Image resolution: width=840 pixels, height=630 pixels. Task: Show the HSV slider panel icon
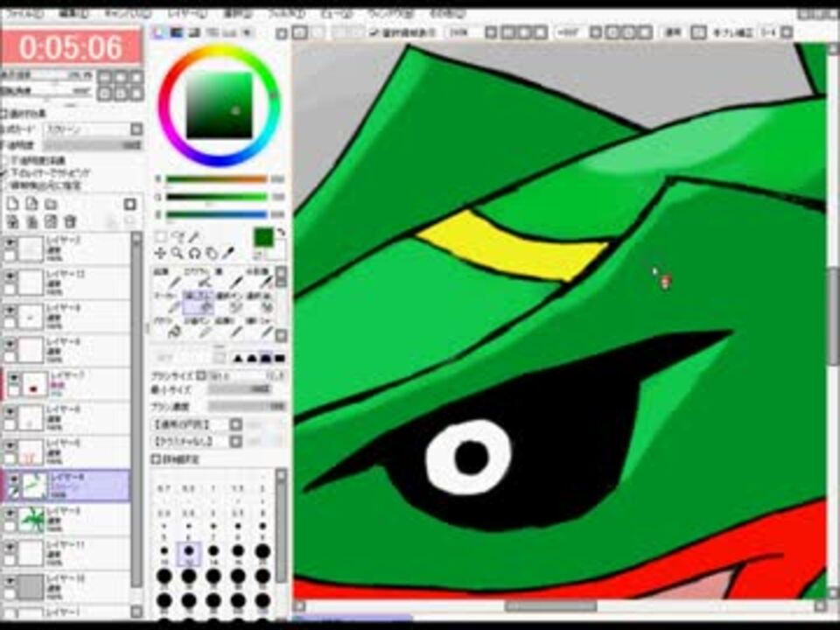tap(194, 32)
